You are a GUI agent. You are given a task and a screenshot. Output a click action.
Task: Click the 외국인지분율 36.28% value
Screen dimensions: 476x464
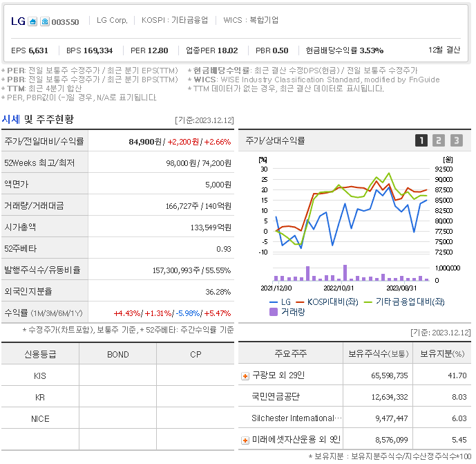coord(218,292)
